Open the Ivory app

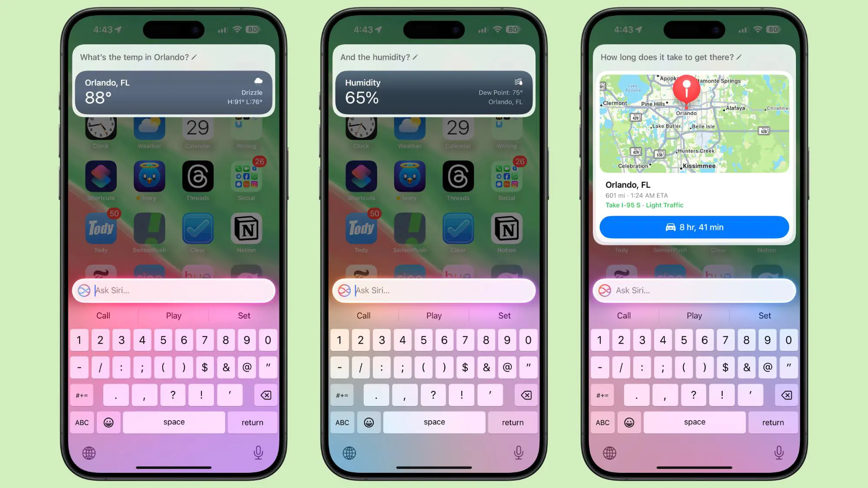pos(149,176)
